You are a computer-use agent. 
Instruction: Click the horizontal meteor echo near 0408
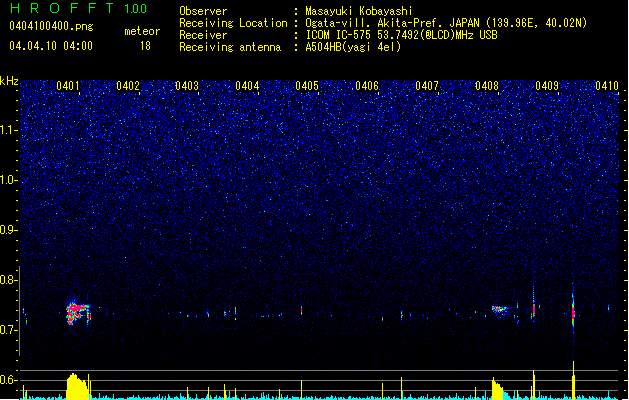499,309
